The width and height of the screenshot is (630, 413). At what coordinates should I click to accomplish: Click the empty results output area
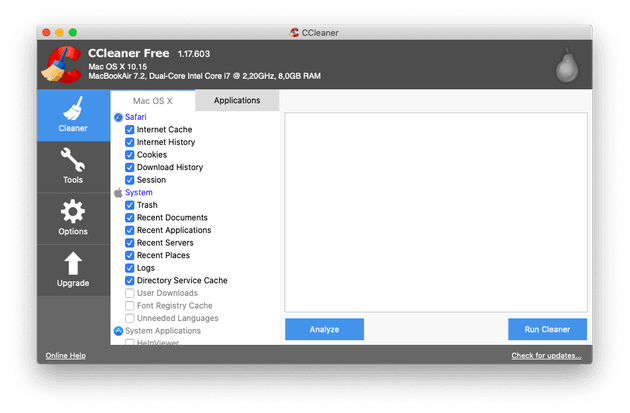[x=436, y=213]
